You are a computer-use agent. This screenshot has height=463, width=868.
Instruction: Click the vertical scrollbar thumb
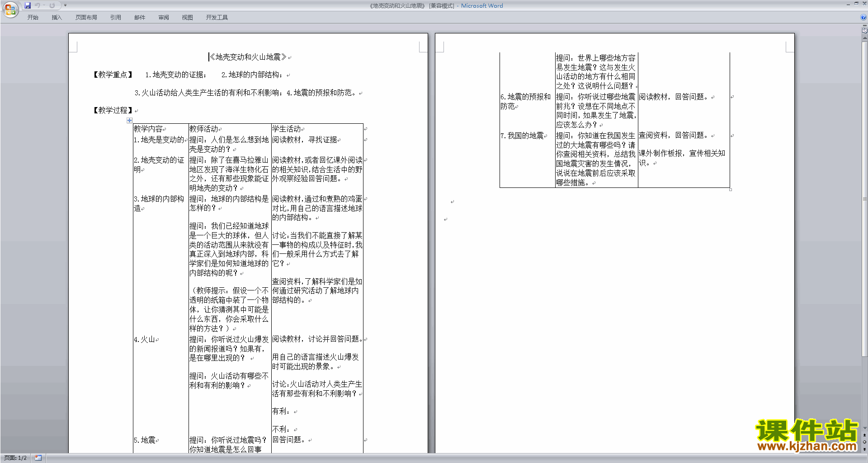coord(865,199)
